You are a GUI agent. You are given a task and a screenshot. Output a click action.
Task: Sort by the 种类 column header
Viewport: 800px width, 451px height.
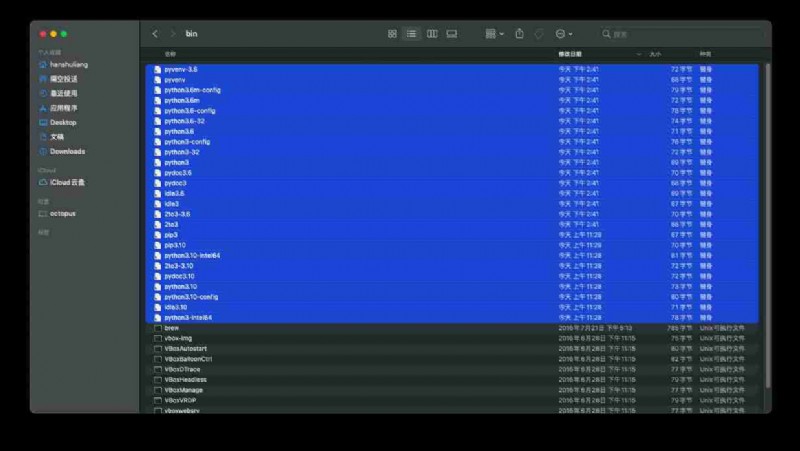point(705,54)
